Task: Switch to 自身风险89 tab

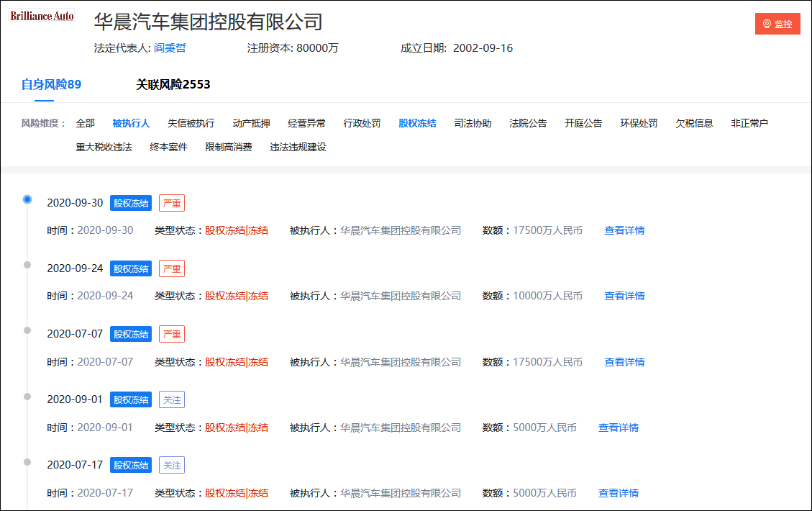Action: [x=51, y=85]
